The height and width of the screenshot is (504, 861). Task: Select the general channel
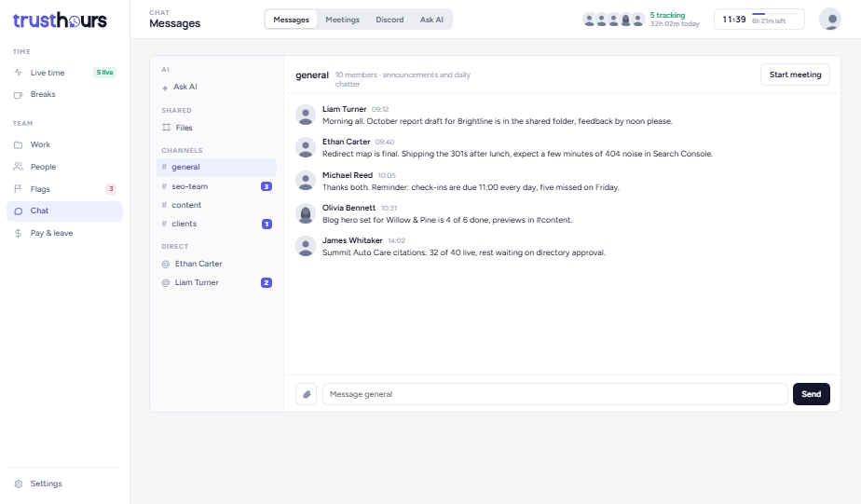(216, 167)
